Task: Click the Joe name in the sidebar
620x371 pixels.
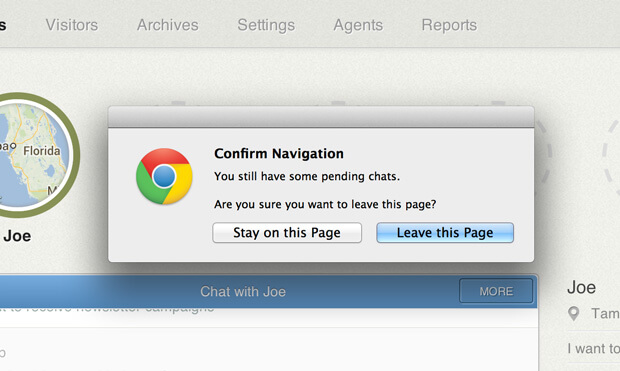Action: (581, 288)
